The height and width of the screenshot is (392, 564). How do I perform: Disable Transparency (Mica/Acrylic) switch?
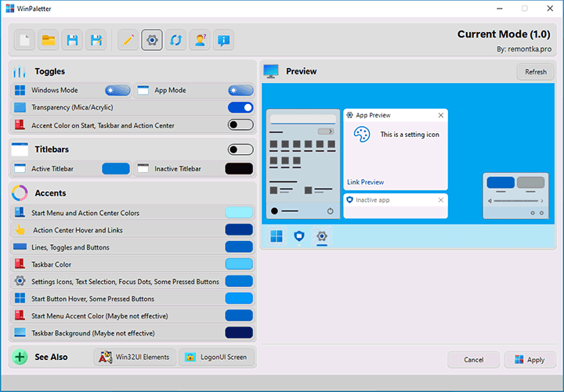[240, 107]
